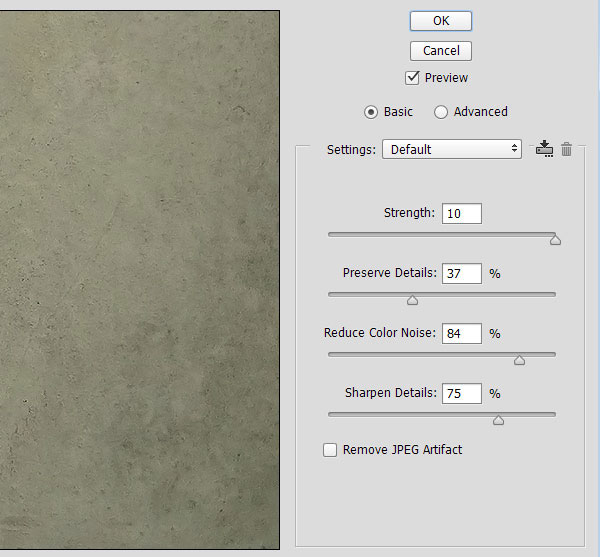Click the Preserve Details slider handle
The width and height of the screenshot is (600, 557).
[x=412, y=300]
